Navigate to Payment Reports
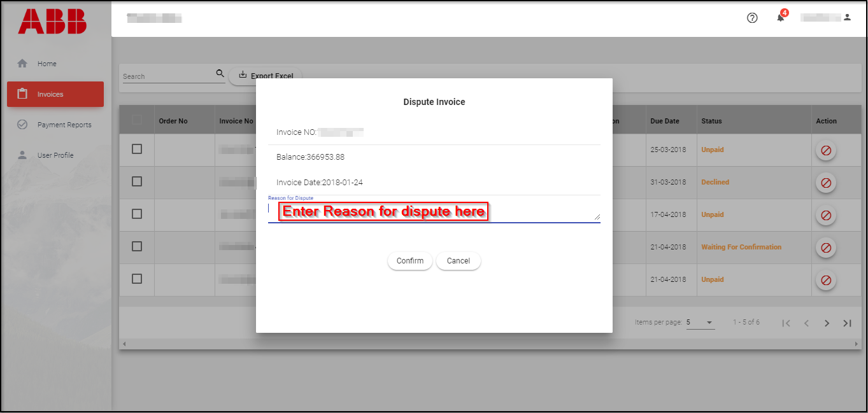 tap(64, 125)
